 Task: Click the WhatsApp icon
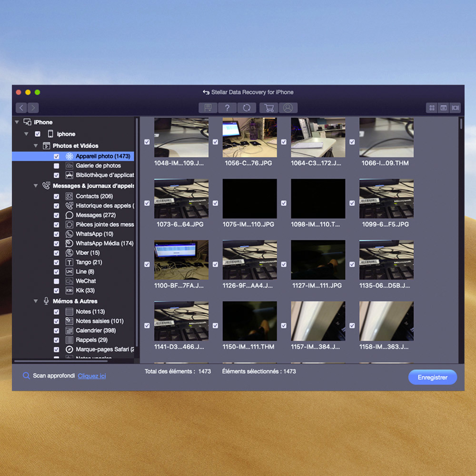[69, 234]
